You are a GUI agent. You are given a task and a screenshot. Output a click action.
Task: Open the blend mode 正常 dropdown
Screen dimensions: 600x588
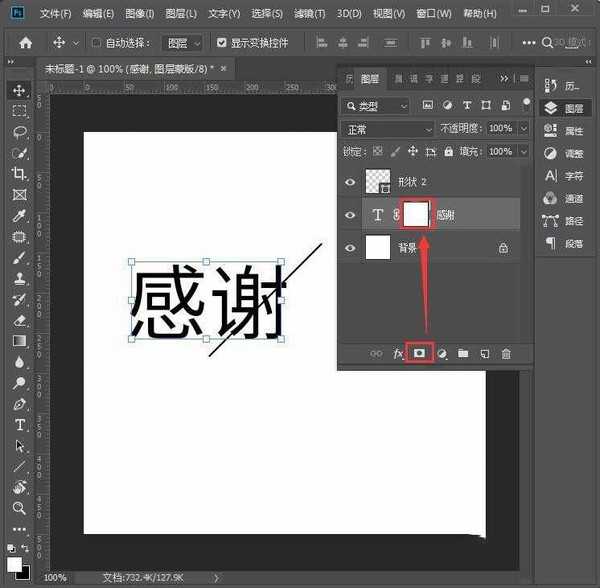coord(387,129)
